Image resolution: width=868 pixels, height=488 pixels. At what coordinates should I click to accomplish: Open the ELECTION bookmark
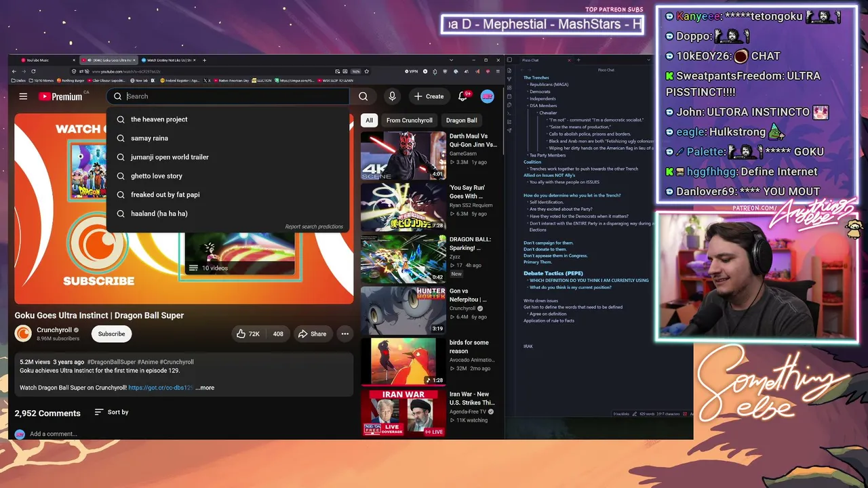click(x=262, y=81)
